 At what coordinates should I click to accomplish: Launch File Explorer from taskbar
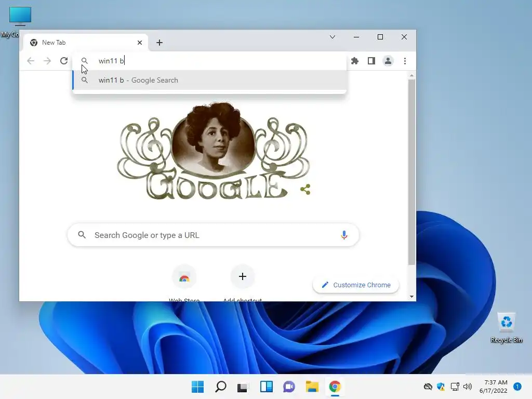(312, 387)
